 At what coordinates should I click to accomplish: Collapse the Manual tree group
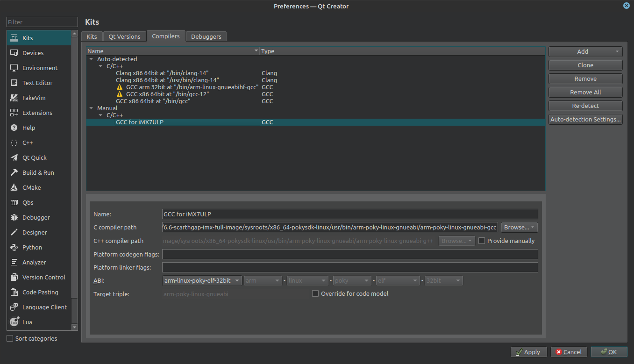click(x=91, y=108)
